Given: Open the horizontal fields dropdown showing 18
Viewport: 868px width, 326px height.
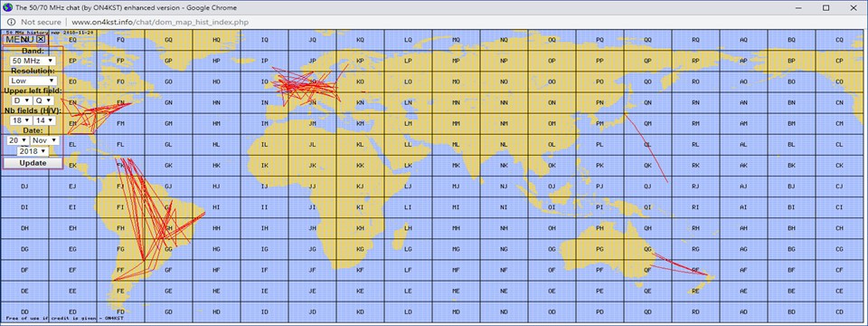Looking at the screenshot, I should [22, 120].
